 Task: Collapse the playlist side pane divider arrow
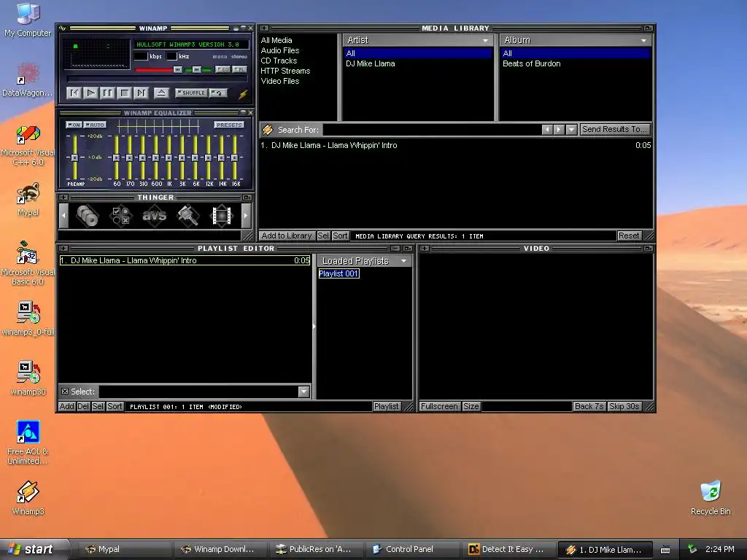(314, 327)
